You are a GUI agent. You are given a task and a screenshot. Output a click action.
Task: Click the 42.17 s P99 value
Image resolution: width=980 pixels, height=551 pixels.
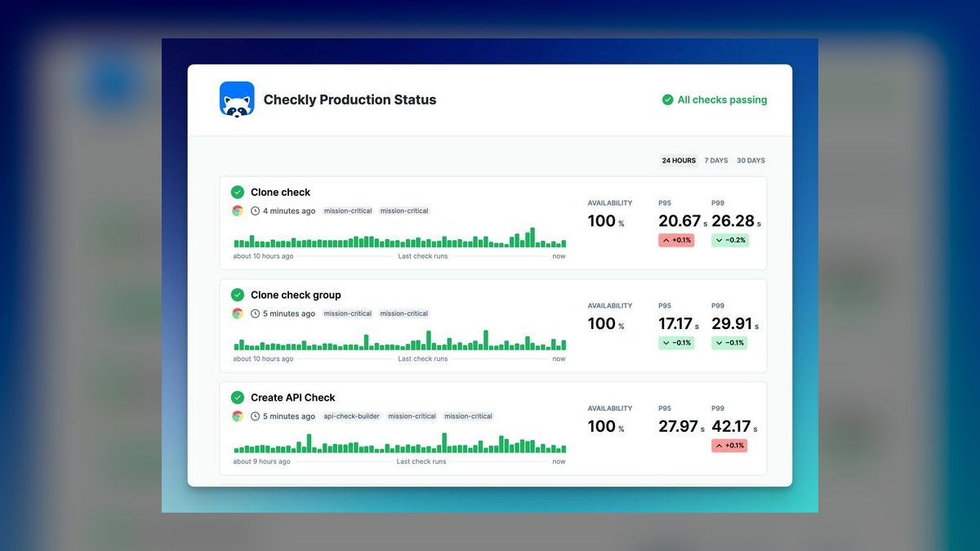pyautogui.click(x=734, y=426)
